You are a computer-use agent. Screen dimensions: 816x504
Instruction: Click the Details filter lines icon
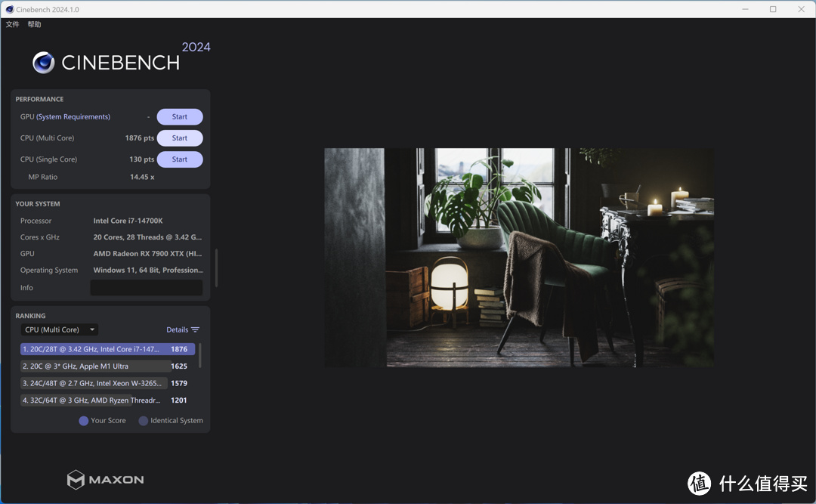tap(196, 329)
